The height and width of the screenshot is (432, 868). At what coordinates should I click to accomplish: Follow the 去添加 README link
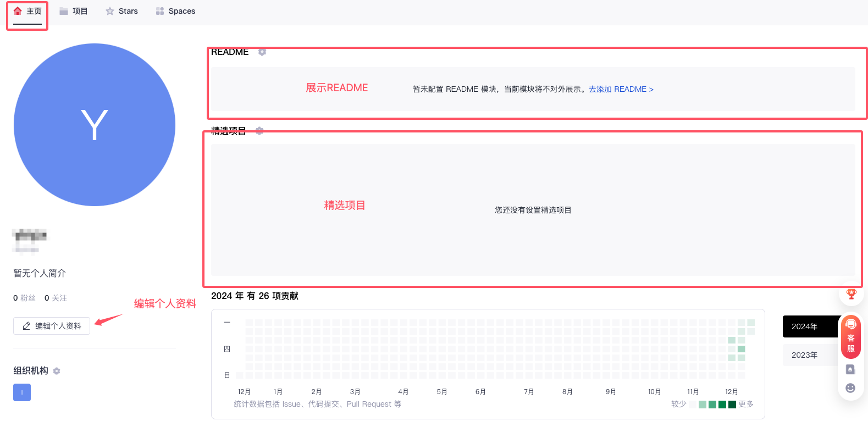tap(621, 89)
